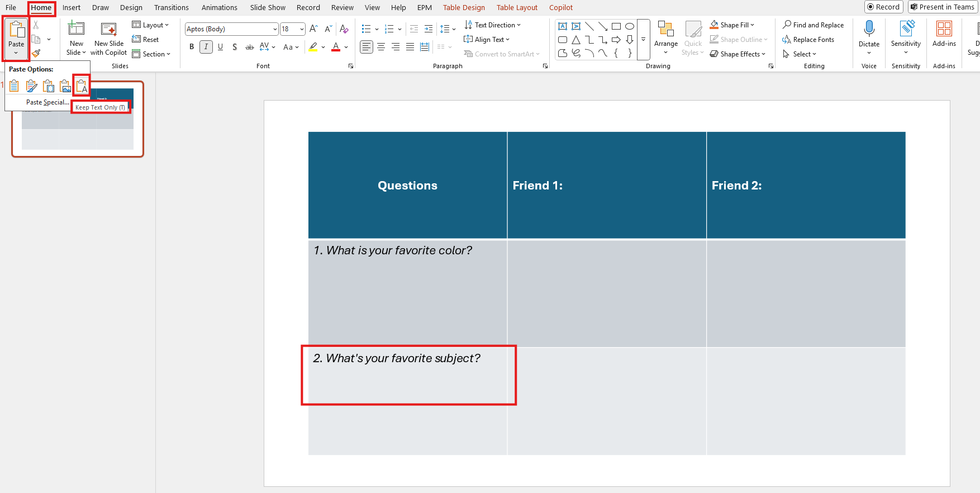
Task: Open the font color picker arrow
Action: [x=346, y=47]
